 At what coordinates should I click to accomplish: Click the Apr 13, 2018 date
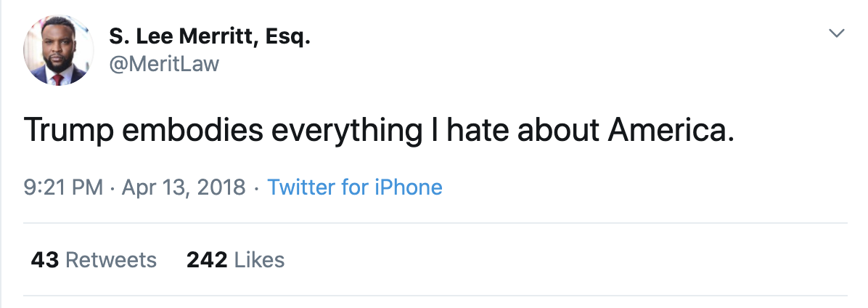point(183,187)
